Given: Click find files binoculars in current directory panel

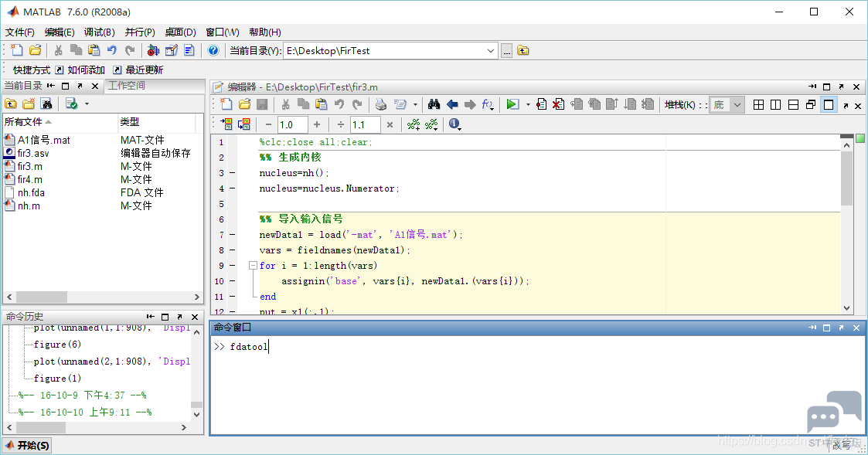Looking at the screenshot, I should point(46,104).
